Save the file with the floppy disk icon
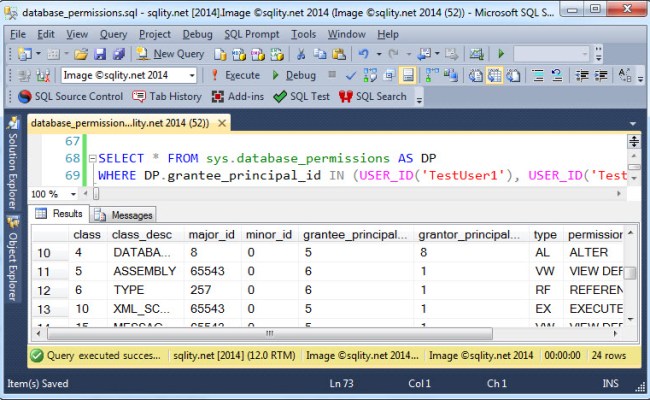Image resolution: width=650 pixels, height=400 pixels. coord(100,54)
